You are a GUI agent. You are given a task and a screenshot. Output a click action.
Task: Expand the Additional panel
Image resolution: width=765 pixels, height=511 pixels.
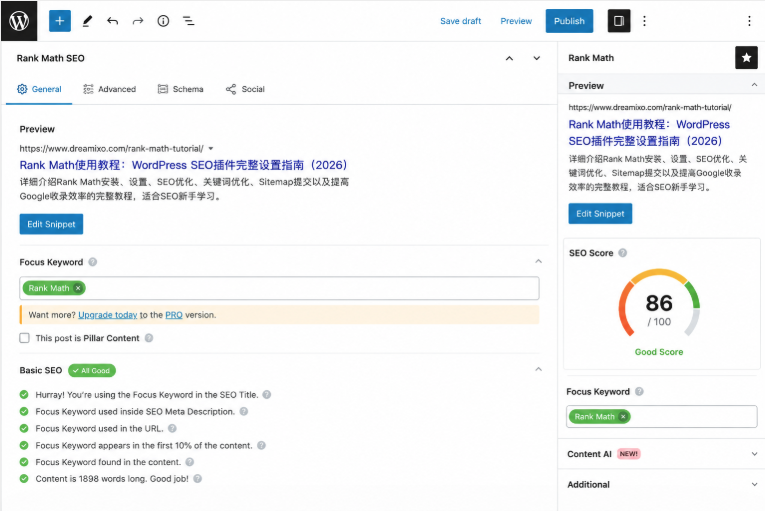pos(754,485)
